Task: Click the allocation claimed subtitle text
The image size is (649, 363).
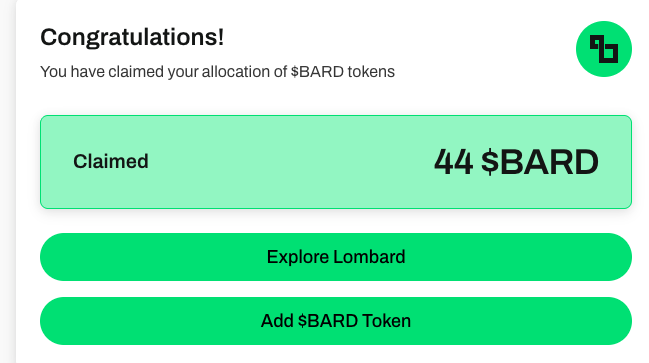Action: (217, 72)
